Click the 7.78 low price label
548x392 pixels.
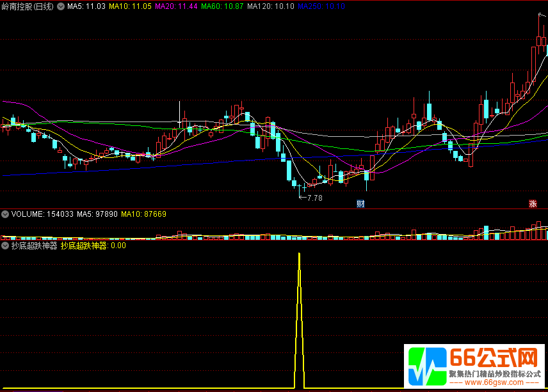click(314, 198)
